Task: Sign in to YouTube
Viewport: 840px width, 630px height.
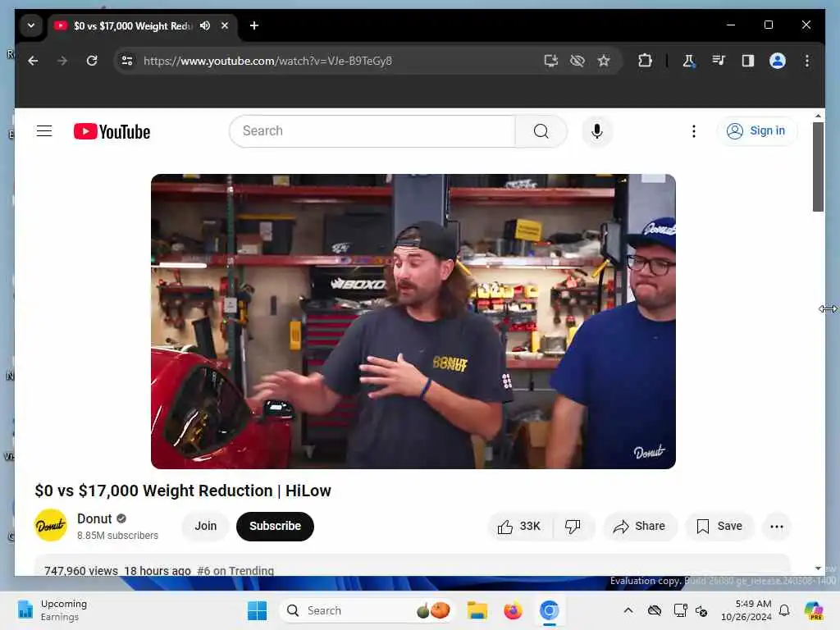Action: [756, 130]
